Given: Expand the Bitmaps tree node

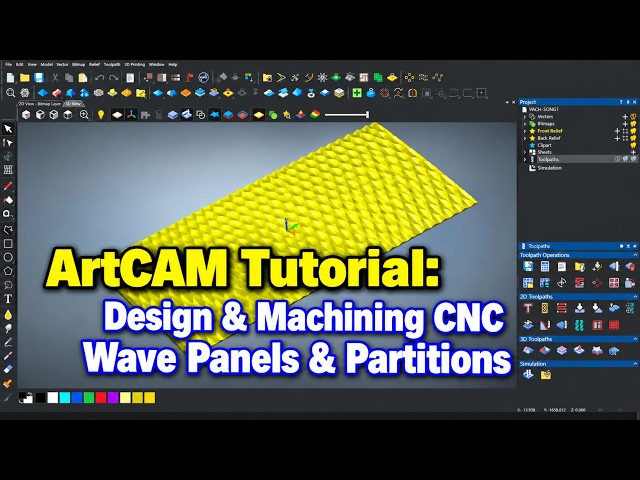Looking at the screenshot, I should [525, 124].
